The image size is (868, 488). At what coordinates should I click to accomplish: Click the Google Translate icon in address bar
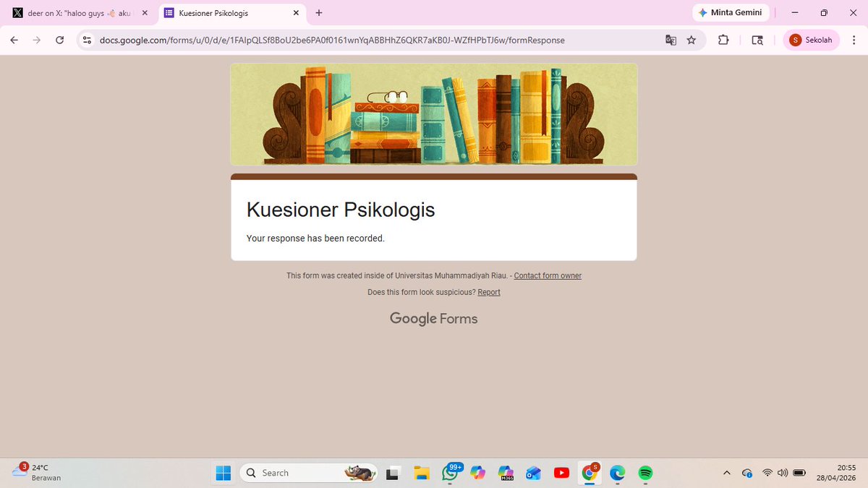tap(671, 40)
